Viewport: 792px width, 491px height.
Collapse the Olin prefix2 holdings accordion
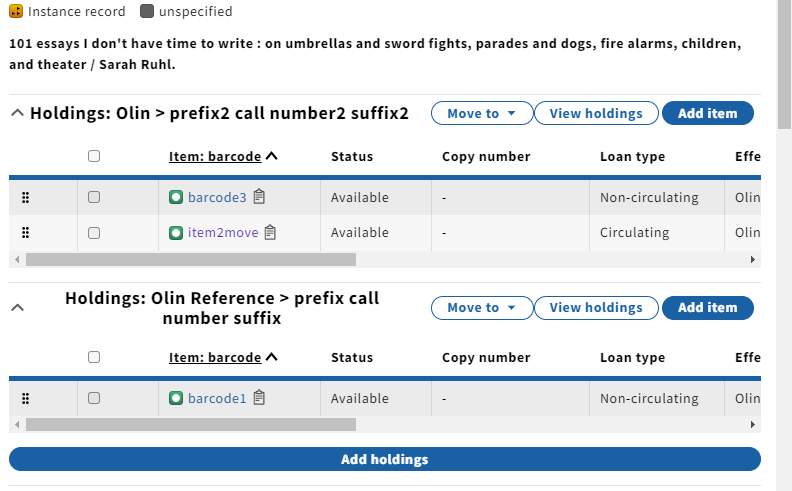17,113
